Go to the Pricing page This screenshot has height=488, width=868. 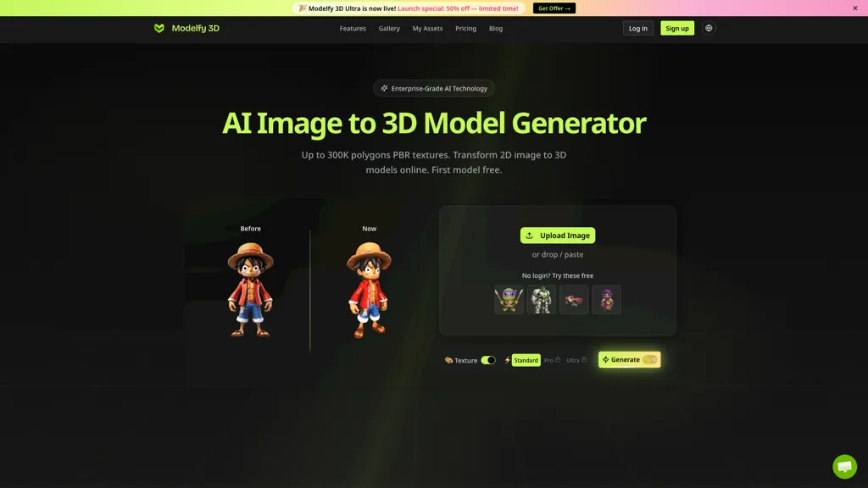coord(465,28)
